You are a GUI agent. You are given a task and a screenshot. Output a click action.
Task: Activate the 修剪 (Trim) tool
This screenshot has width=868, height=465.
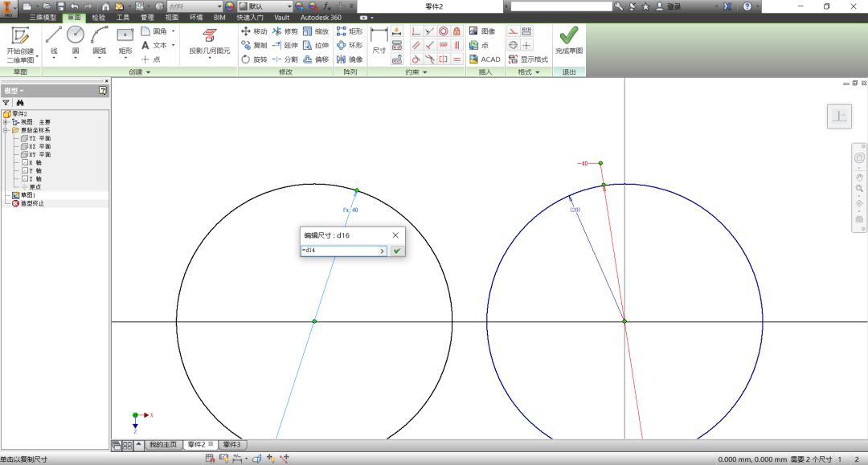point(285,31)
